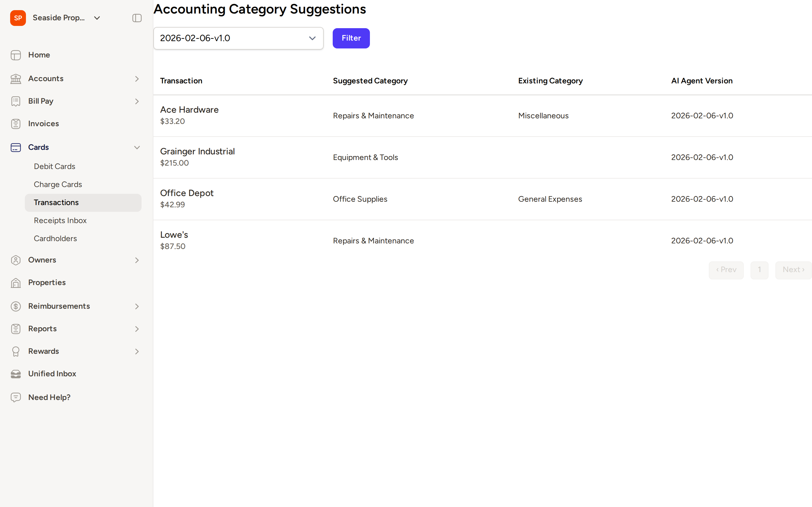
Task: Open the Seaside Prop organization switcher
Action: [x=67, y=18]
